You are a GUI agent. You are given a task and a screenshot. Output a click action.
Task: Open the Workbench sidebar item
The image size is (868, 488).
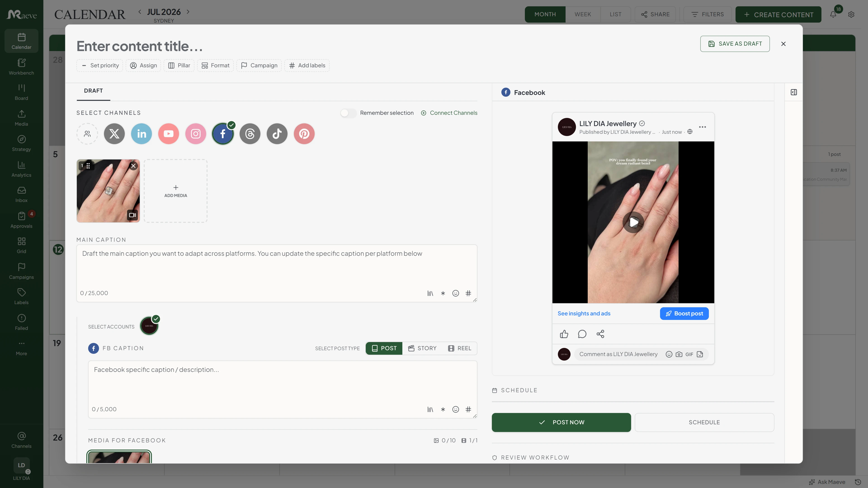21,67
